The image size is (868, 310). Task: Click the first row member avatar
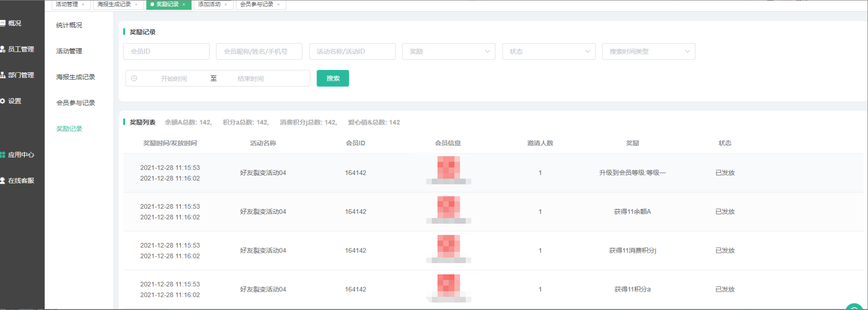pyautogui.click(x=448, y=167)
